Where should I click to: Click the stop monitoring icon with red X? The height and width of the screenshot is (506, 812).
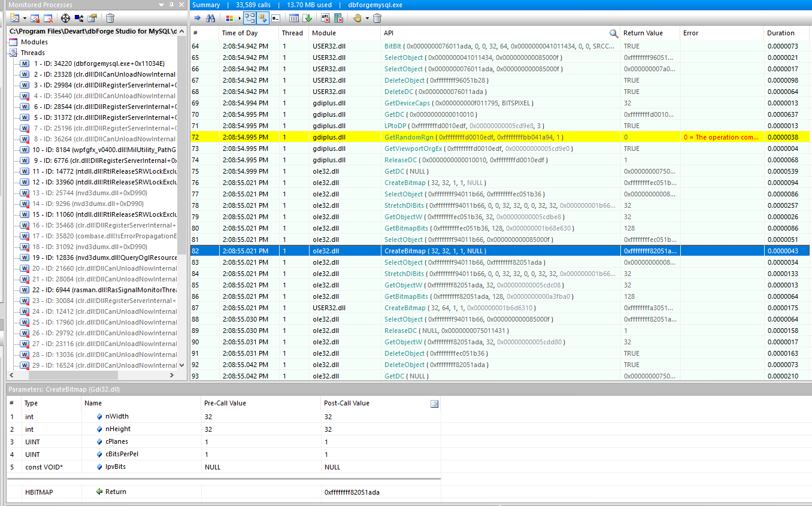tap(47, 18)
